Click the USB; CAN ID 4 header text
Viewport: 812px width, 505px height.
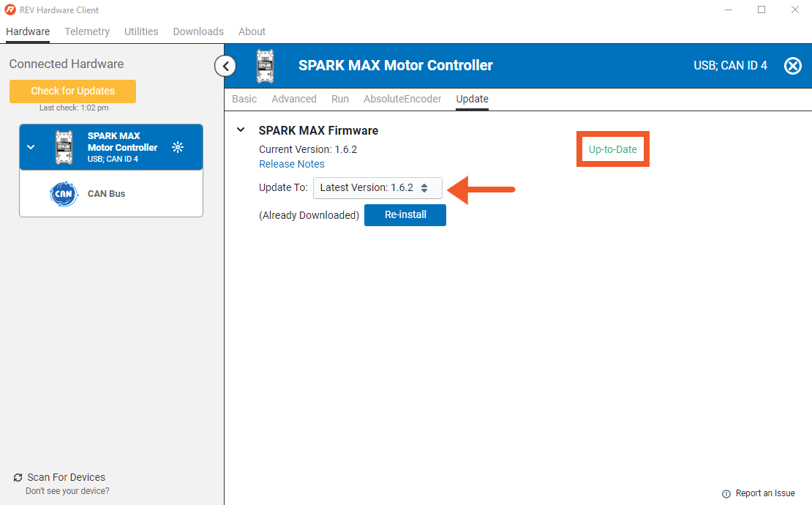coord(730,66)
